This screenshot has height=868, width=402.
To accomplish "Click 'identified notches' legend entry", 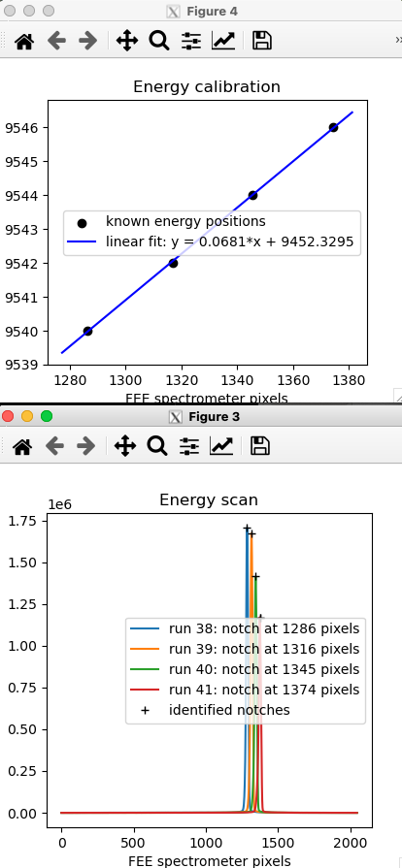I will [x=229, y=710].
